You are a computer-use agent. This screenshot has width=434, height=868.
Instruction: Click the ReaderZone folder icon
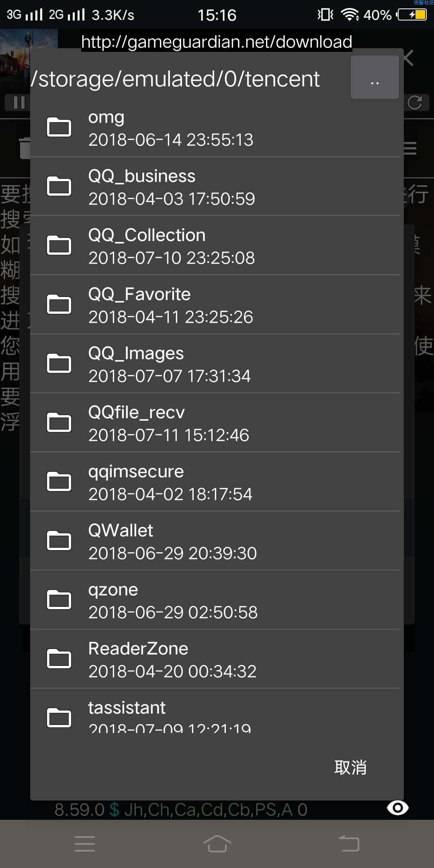click(x=59, y=659)
